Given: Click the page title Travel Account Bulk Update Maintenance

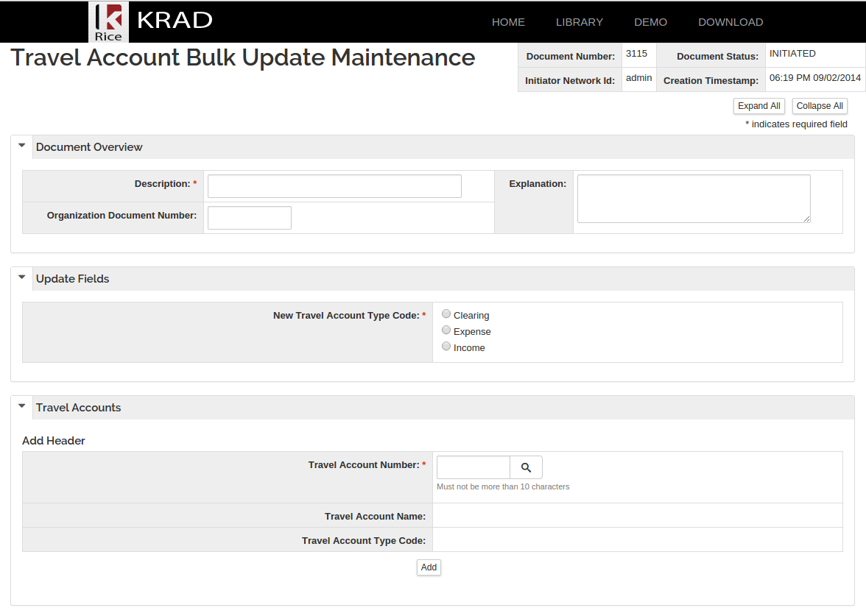Looking at the screenshot, I should click(243, 57).
